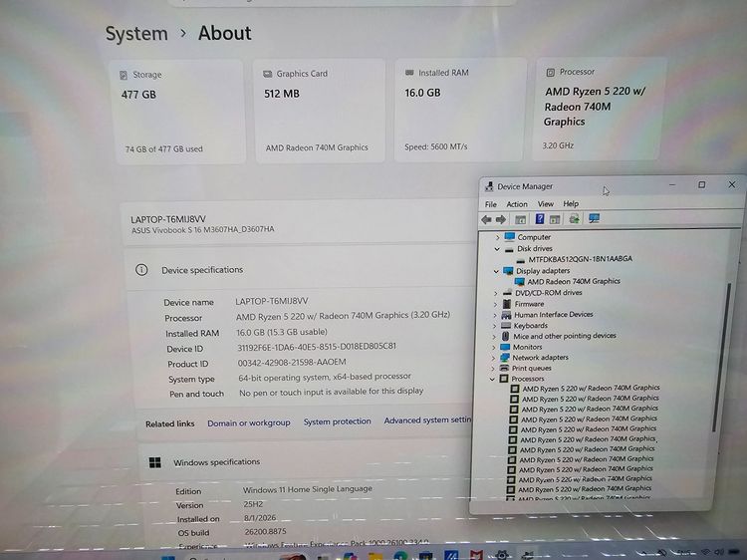Click the scan for hardware changes monitor icon
This screenshot has width=747, height=560.
[x=594, y=218]
